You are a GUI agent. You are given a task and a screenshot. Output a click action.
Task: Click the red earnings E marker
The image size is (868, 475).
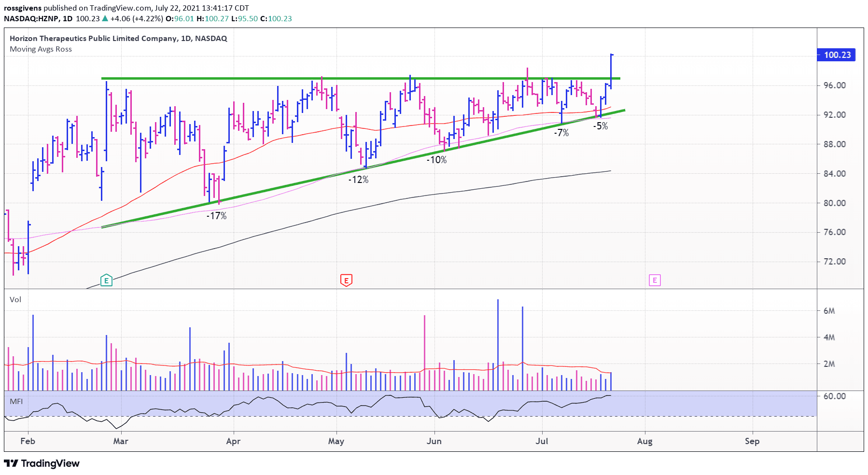point(346,280)
